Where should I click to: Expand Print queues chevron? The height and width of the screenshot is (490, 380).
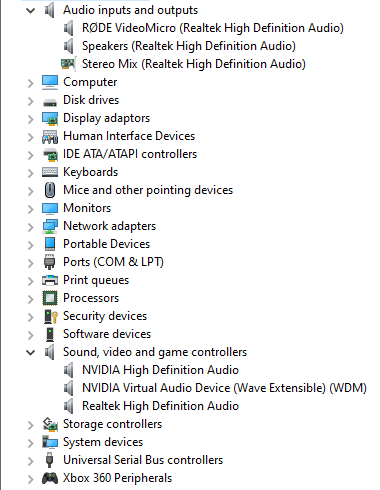(31, 281)
